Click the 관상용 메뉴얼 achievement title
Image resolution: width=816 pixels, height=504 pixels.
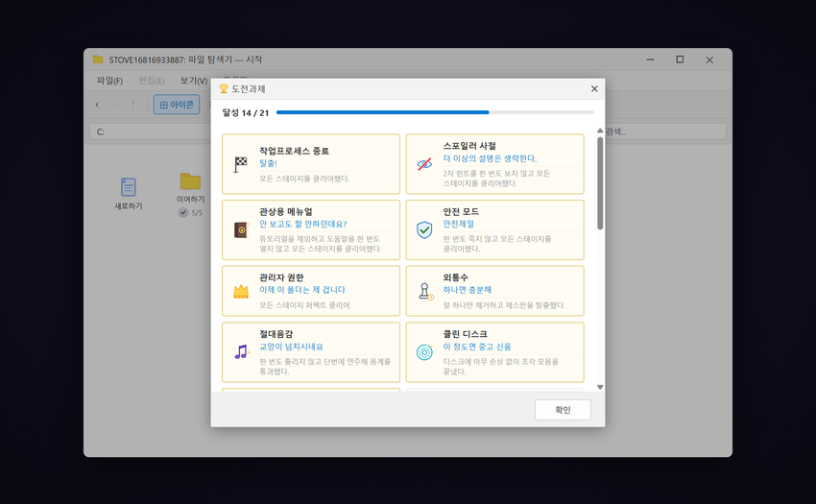click(x=286, y=211)
